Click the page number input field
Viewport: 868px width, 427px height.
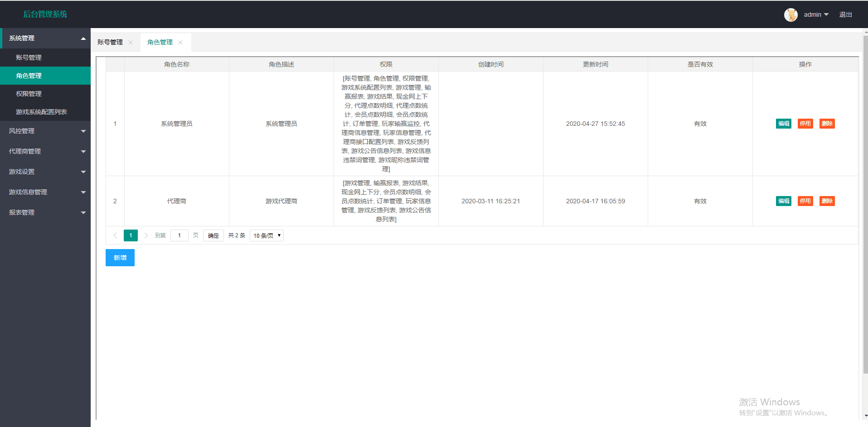point(179,235)
